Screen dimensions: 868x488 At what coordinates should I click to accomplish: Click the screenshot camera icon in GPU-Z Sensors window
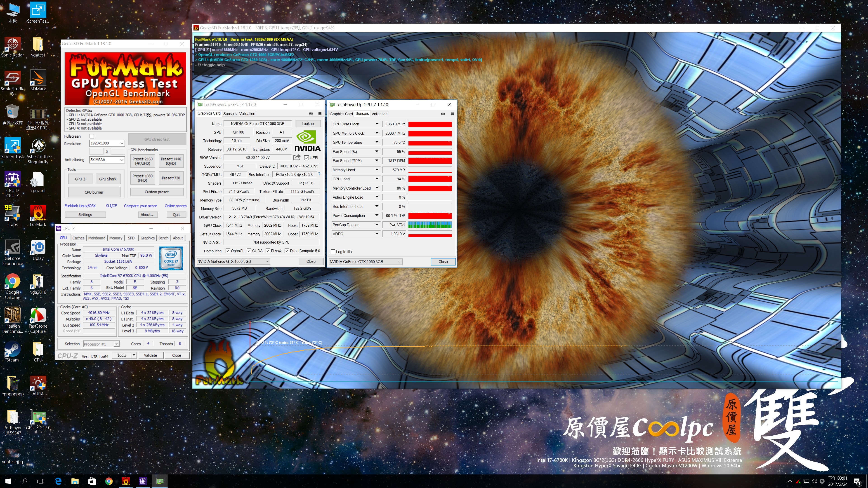coord(443,114)
